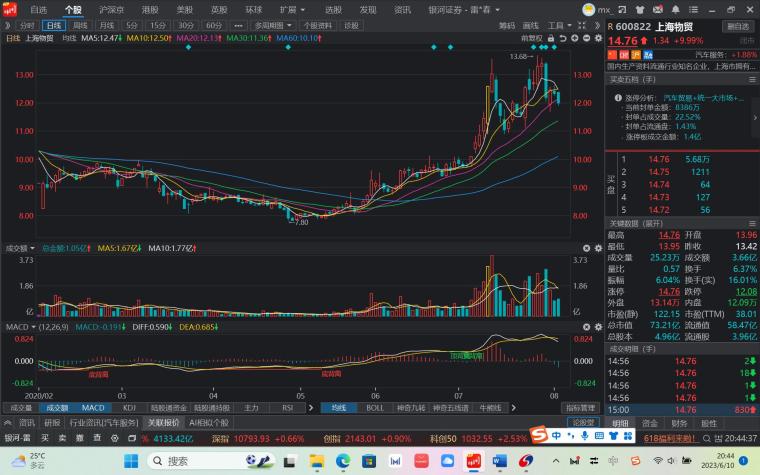
Task: Switch to the 日线 period
Action: [x=53, y=25]
